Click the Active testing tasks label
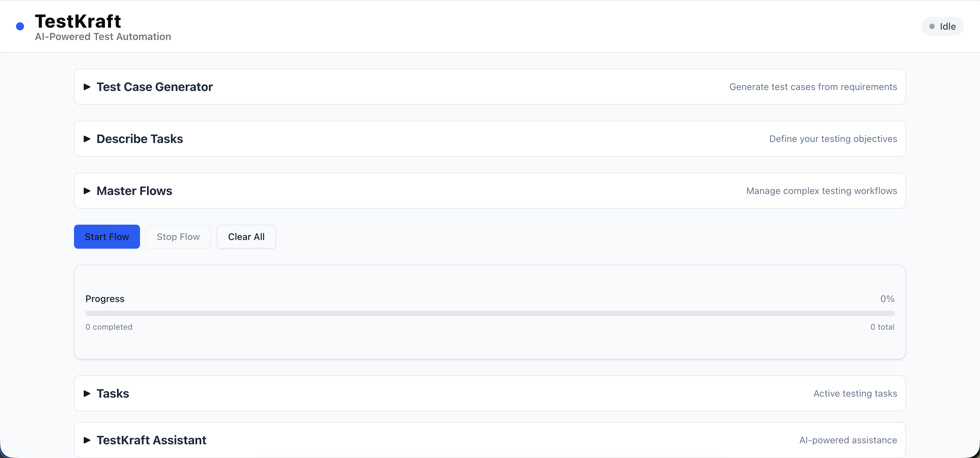The height and width of the screenshot is (458, 980). (855, 393)
